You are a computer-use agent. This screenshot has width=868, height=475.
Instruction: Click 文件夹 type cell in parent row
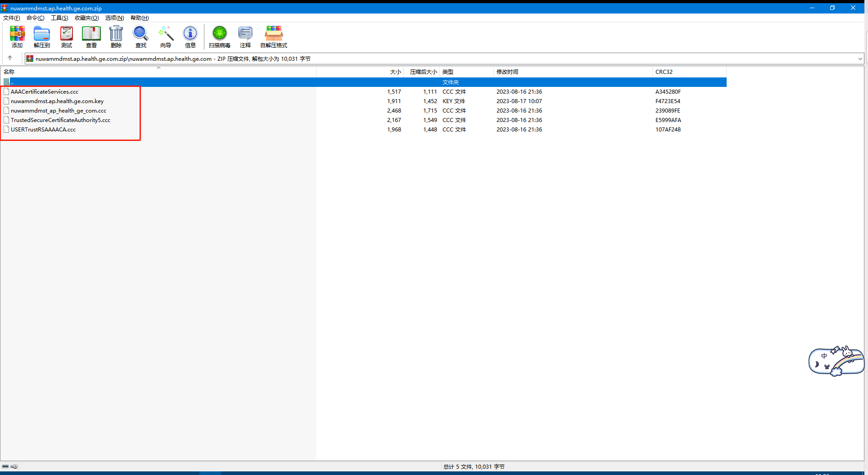point(451,82)
